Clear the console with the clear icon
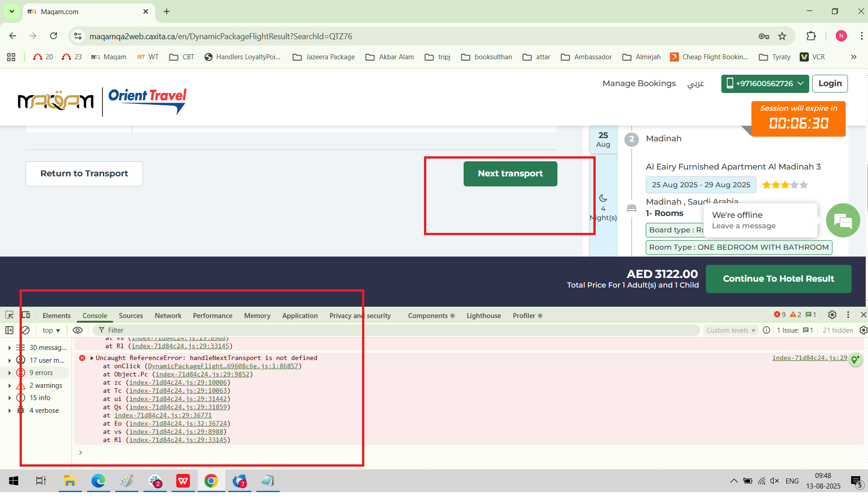Screen dimensions: 868x504 (26, 330)
